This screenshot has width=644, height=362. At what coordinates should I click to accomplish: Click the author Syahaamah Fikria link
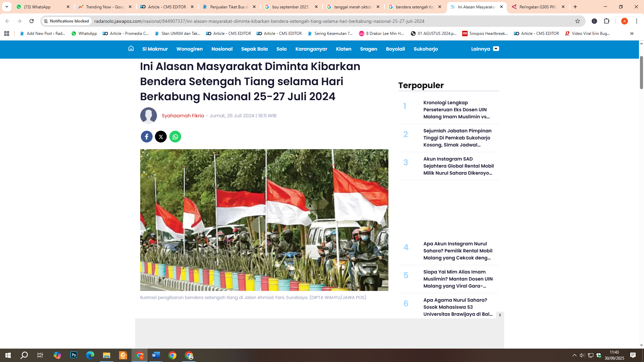tap(182, 115)
